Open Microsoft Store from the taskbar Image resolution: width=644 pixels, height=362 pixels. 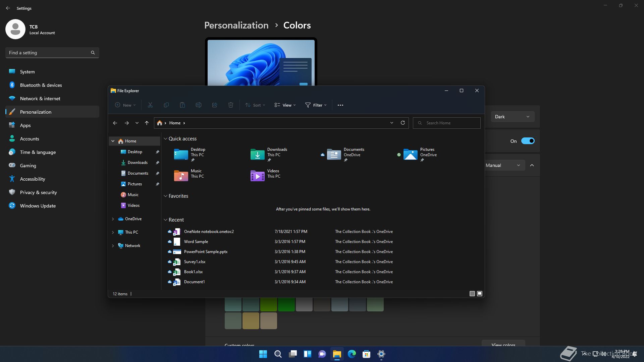[367, 354]
